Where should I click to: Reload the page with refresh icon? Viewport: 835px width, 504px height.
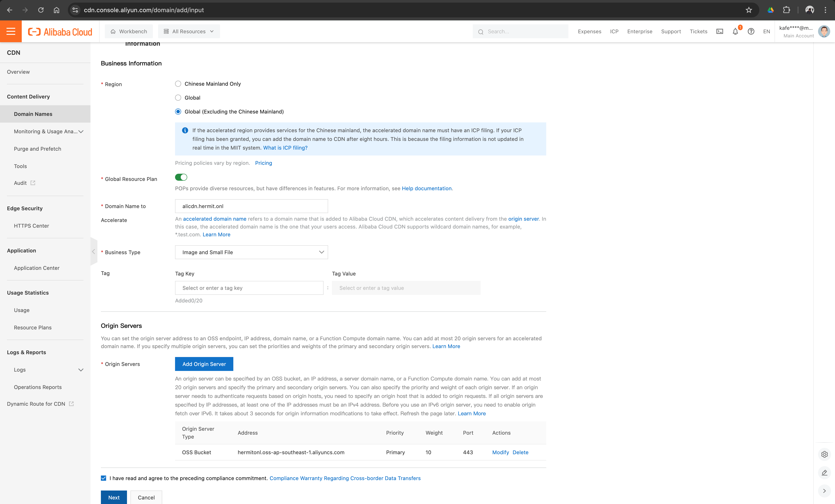click(x=41, y=10)
